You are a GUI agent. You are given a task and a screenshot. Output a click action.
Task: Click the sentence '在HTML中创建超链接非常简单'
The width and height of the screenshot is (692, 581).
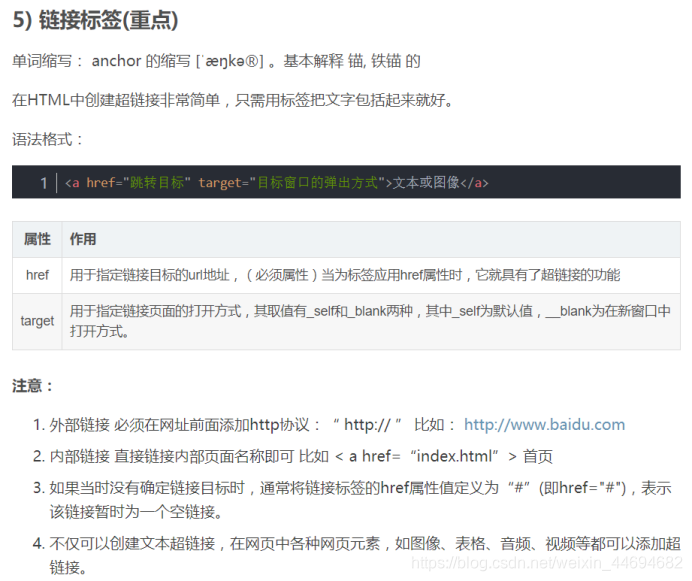pos(233,100)
